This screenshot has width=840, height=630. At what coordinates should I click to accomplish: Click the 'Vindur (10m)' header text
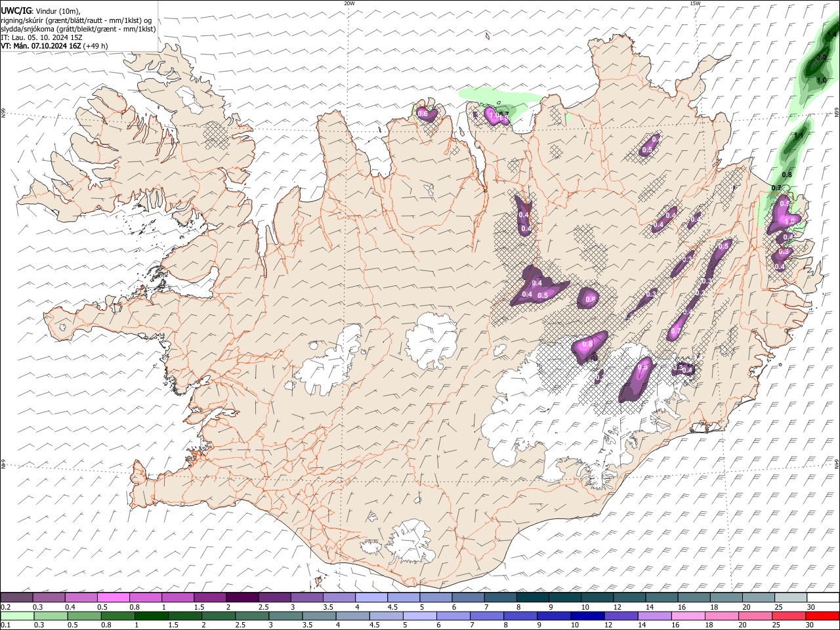[x=58, y=10]
